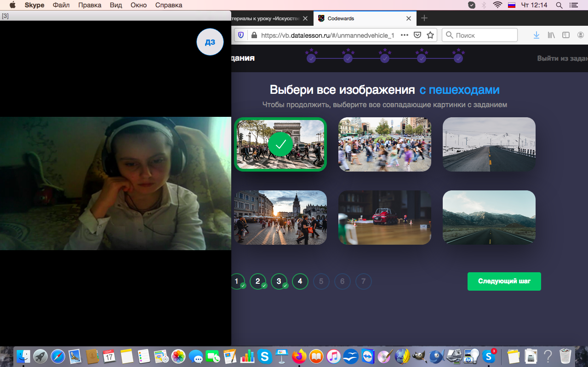Open the Firefox library icon
The image size is (588, 367).
[551, 35]
